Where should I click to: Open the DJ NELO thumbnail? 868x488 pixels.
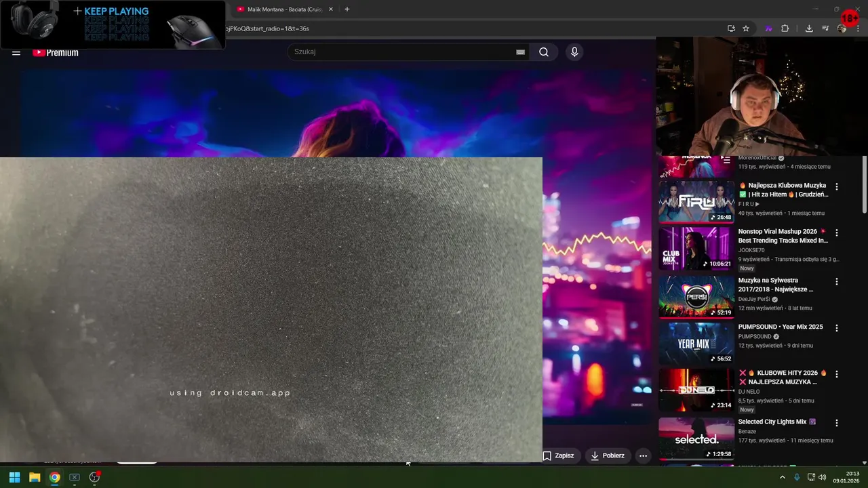pyautogui.click(x=696, y=390)
